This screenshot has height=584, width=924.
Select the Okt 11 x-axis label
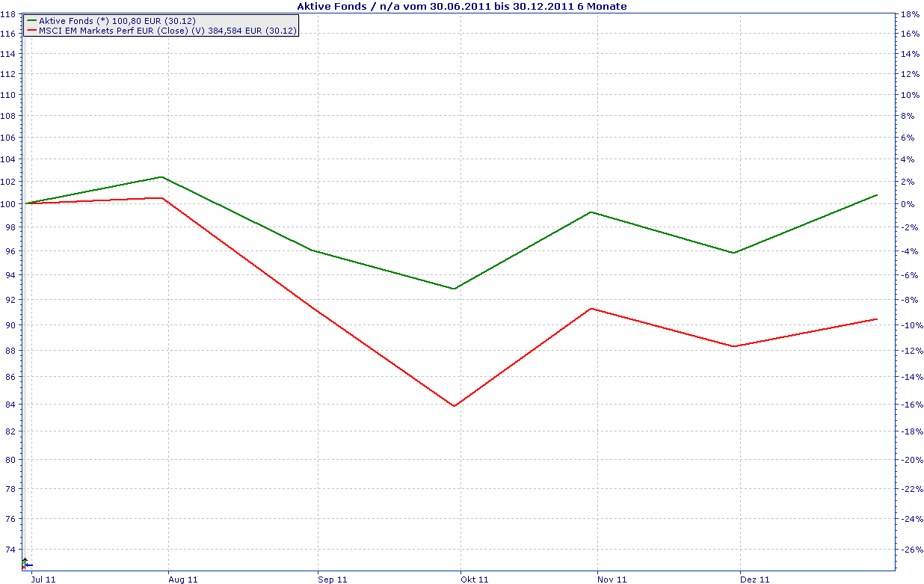pos(475,579)
